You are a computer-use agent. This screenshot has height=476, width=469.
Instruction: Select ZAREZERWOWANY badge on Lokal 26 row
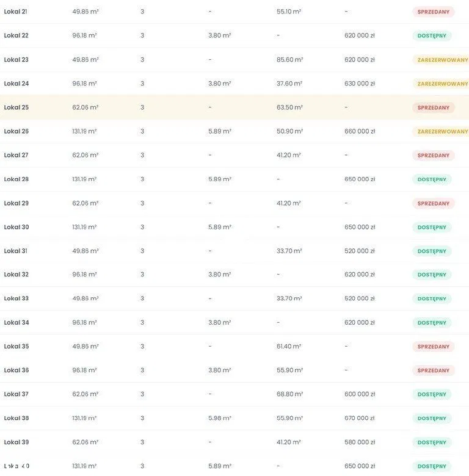(442, 131)
